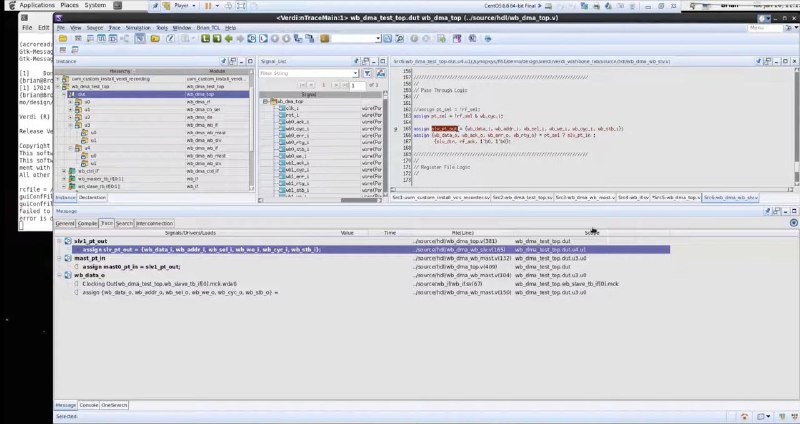Open the Simulation menu

click(138, 28)
